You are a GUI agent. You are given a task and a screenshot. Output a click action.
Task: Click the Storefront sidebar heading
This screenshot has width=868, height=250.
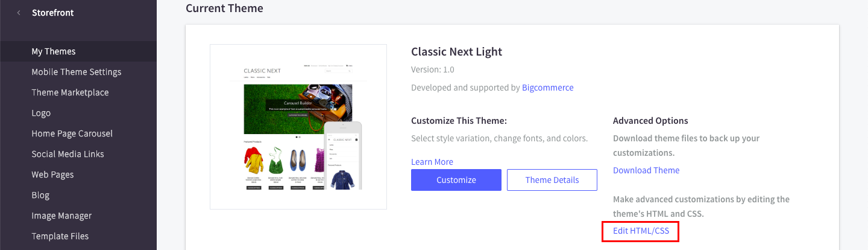tap(53, 13)
